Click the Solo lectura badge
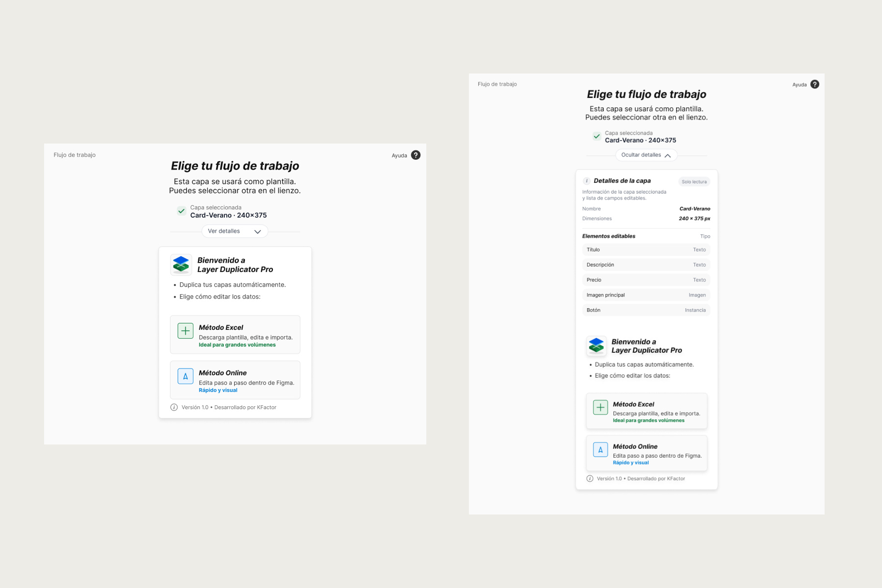 [694, 182]
